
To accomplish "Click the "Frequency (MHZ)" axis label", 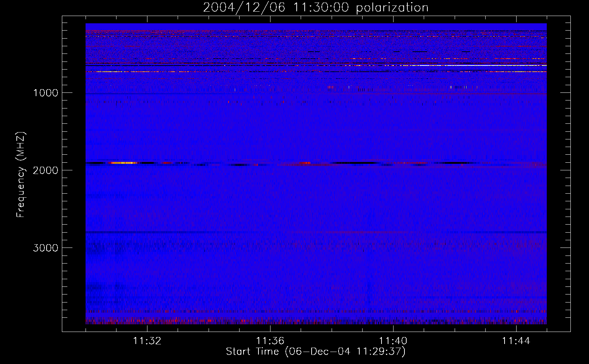I will [21, 175].
